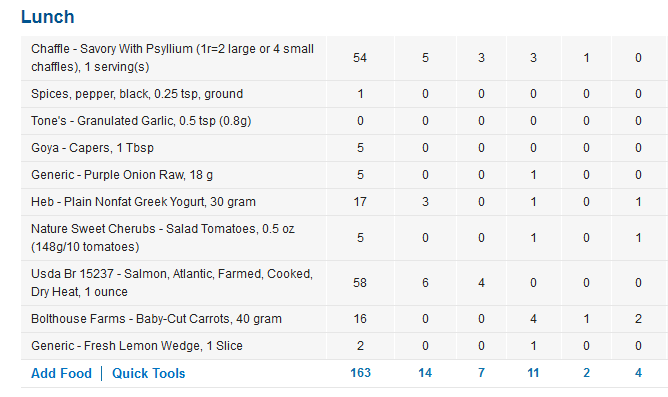Click the 16 calories value for Carrots

pos(360,319)
